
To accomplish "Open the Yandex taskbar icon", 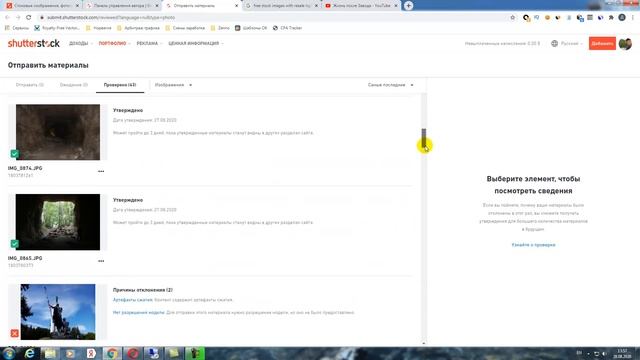I will pos(91,353).
